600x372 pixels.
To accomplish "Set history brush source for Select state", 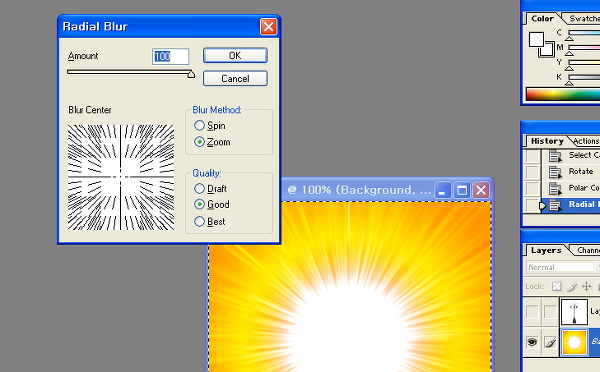I will pyautogui.click(x=532, y=155).
